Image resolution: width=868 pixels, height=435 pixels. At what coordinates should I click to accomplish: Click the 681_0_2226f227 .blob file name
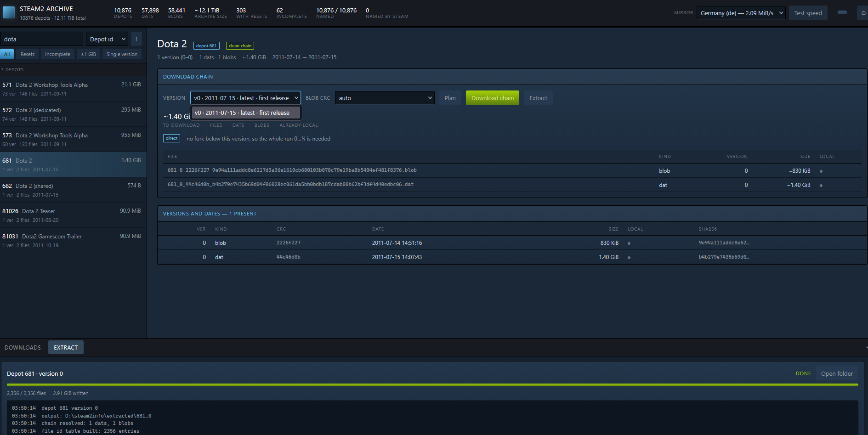pyautogui.click(x=292, y=170)
